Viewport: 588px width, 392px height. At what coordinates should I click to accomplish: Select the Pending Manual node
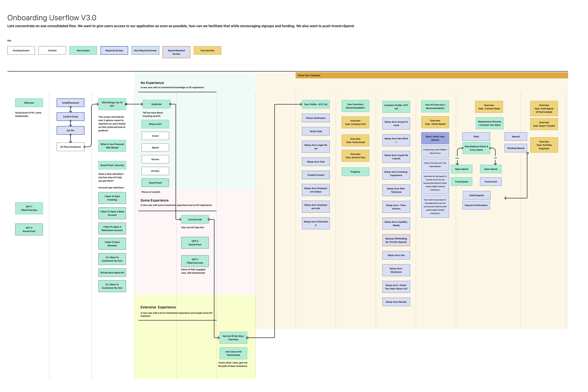515,148
